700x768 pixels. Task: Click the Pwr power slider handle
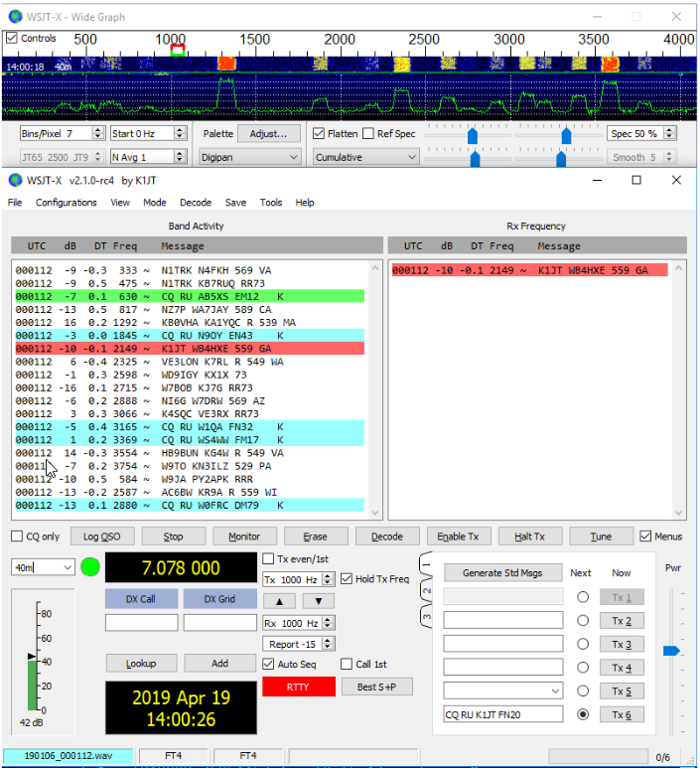671,651
